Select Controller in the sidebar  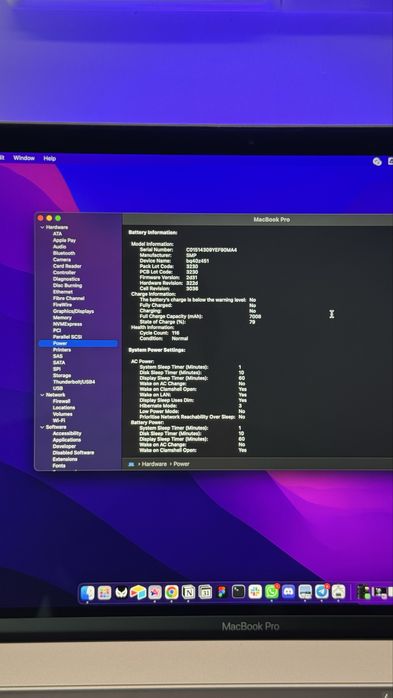(64, 272)
